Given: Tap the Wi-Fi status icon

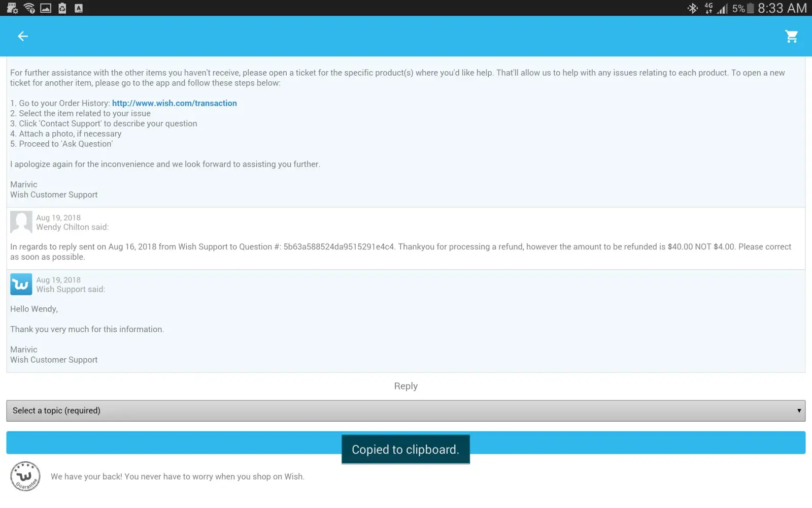Looking at the screenshot, I should pos(29,8).
